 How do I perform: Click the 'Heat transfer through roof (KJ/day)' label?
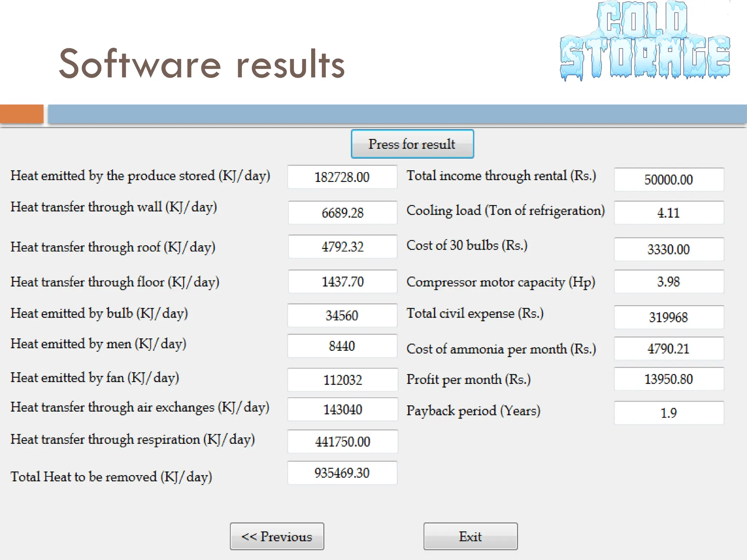coord(113,248)
